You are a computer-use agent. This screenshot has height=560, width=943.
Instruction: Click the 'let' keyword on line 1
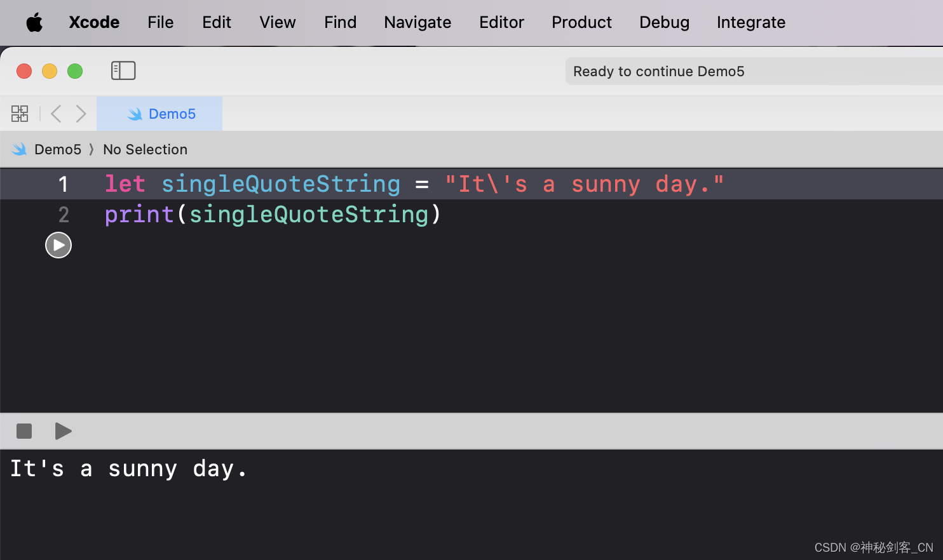coord(125,184)
